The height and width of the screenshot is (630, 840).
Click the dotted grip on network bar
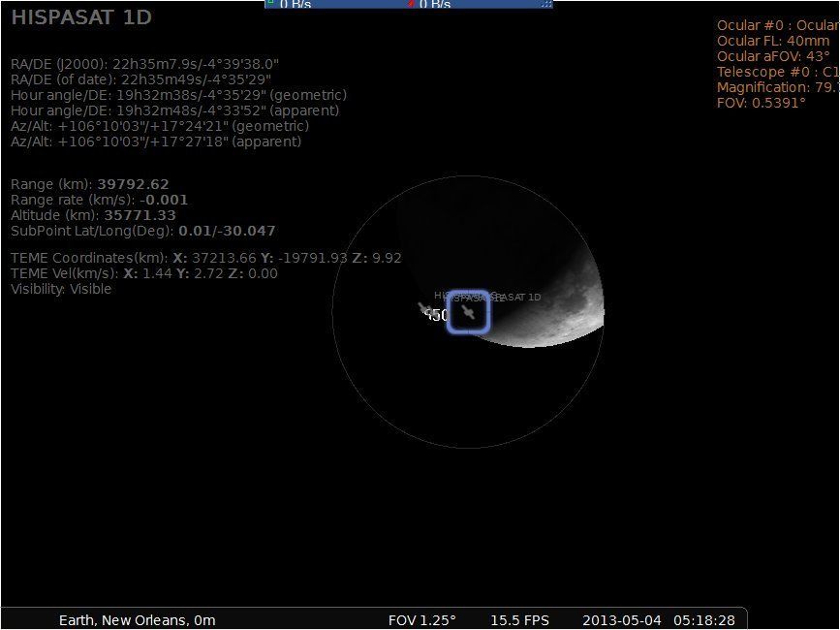click(x=545, y=4)
